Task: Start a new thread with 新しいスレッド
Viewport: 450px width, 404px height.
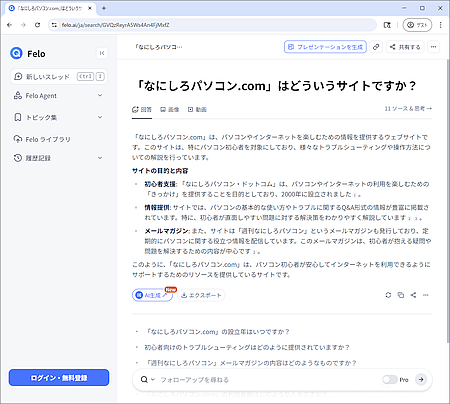Action: [x=59, y=77]
